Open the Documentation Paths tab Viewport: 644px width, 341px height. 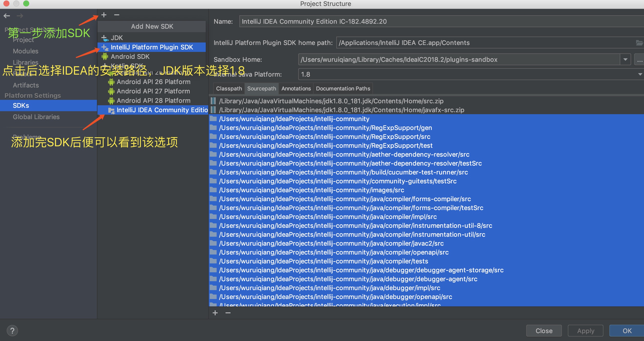(343, 88)
